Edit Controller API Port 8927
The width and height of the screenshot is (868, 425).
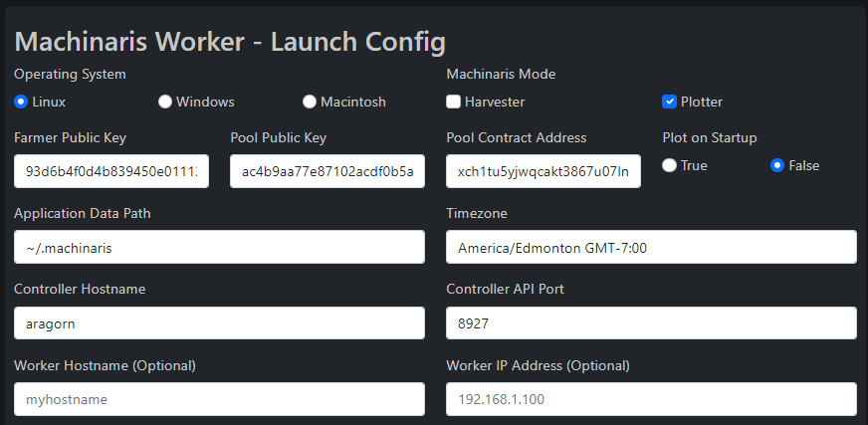[x=652, y=323]
